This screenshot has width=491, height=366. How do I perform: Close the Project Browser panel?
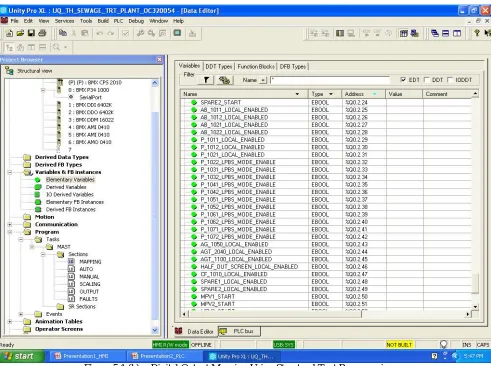click(159, 60)
